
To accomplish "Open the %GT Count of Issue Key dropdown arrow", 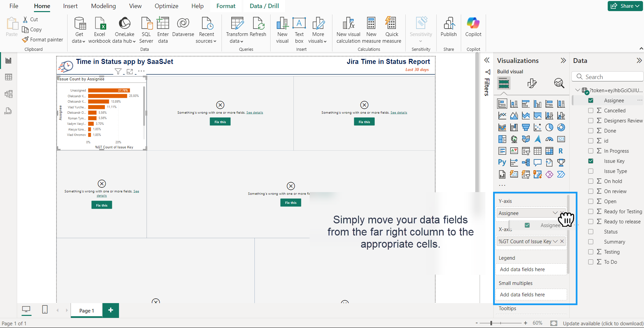I will (x=555, y=242).
